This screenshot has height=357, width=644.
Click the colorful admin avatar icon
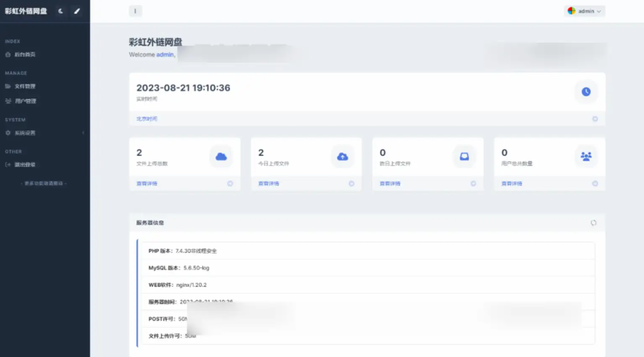click(571, 11)
